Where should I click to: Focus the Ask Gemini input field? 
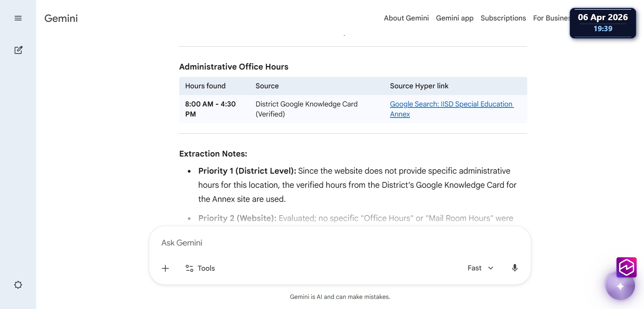[x=340, y=243]
